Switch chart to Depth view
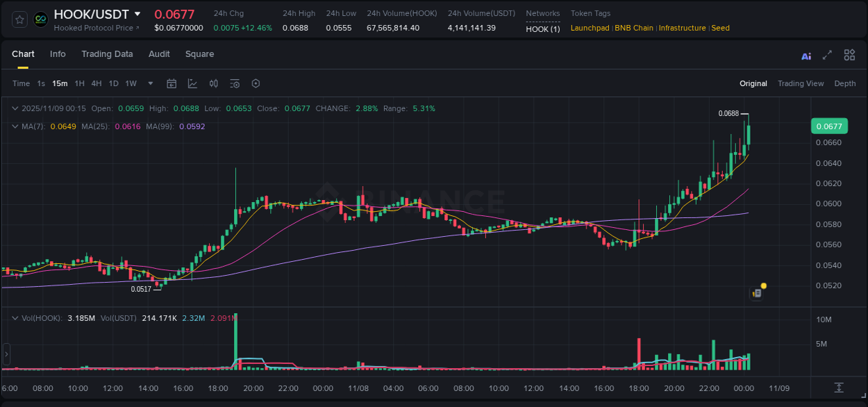868x407 pixels. pyautogui.click(x=845, y=83)
